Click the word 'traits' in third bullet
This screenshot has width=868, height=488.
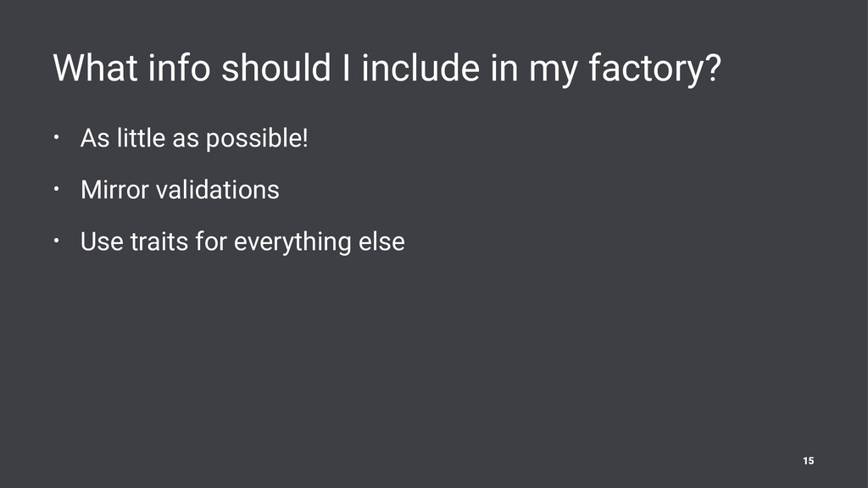[159, 241]
